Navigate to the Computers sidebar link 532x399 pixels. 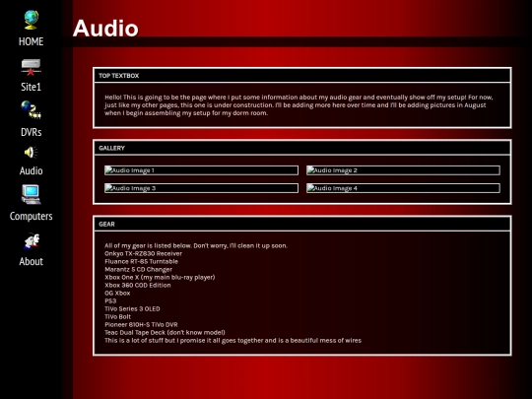coord(31,216)
